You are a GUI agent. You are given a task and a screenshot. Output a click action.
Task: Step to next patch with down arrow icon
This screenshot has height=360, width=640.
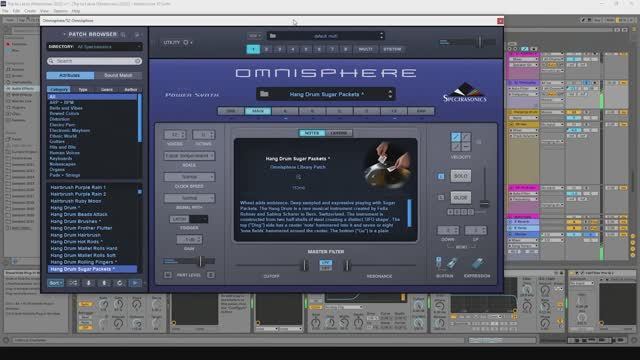89,283
